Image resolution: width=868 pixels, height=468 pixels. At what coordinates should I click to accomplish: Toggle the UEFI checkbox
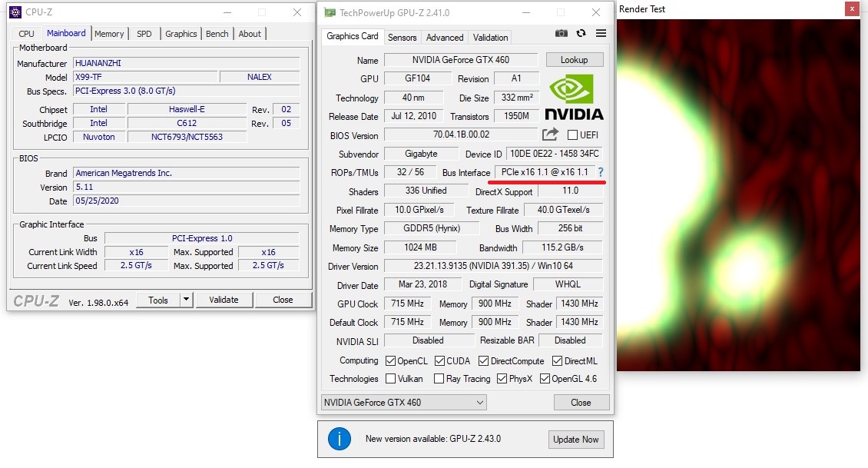(572, 134)
